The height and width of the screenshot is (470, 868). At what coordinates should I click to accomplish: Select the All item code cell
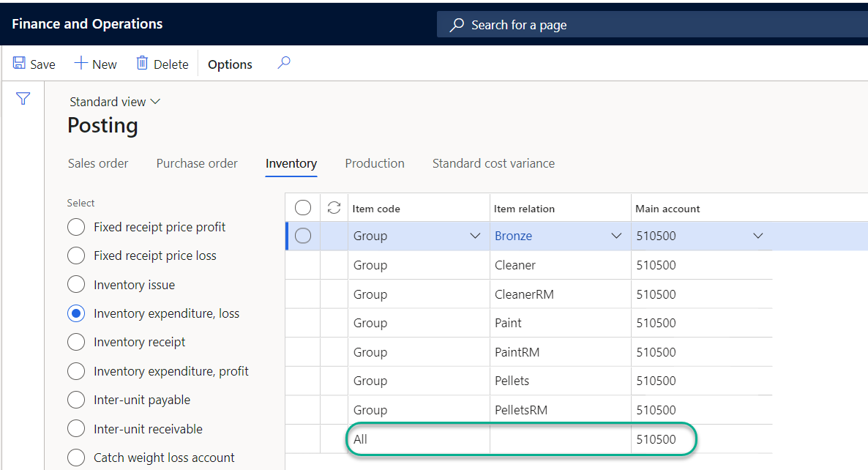(419, 439)
